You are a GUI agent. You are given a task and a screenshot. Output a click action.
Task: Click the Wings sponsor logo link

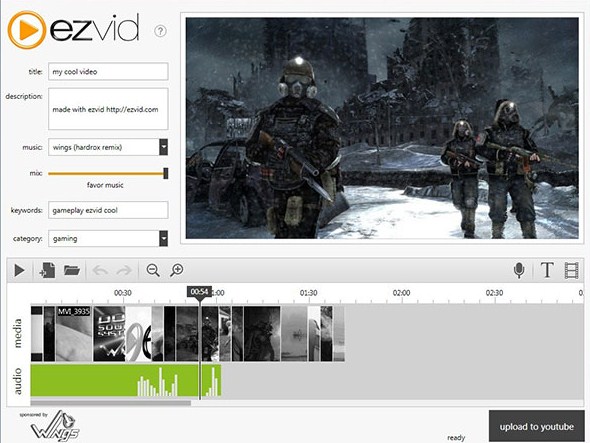pyautogui.click(x=55, y=426)
